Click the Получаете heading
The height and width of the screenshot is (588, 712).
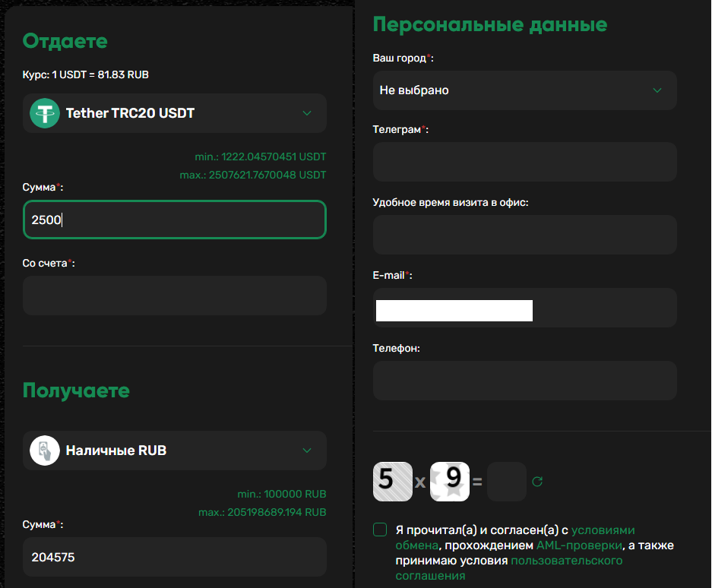pos(76,391)
